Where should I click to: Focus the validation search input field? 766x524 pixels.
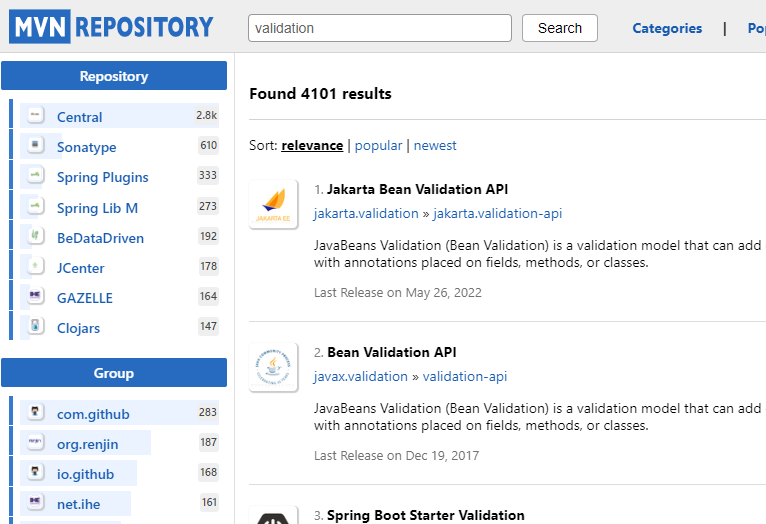(x=380, y=28)
